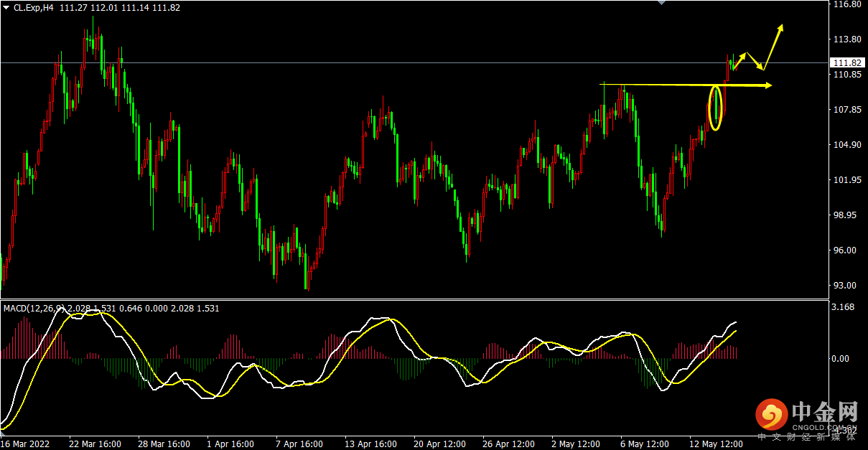The height and width of the screenshot is (450, 868).
Task: Select the 22 Mar 16:00 time axis label
Action: coord(95,444)
